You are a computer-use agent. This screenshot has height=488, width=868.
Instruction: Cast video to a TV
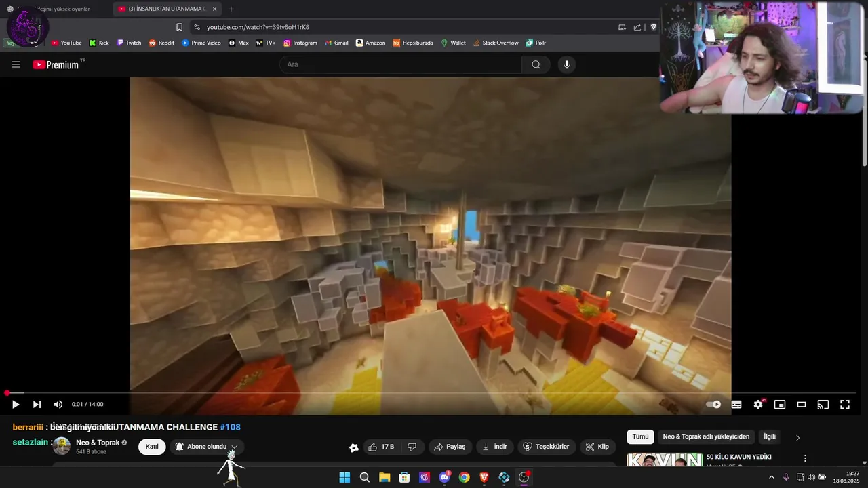click(x=823, y=405)
